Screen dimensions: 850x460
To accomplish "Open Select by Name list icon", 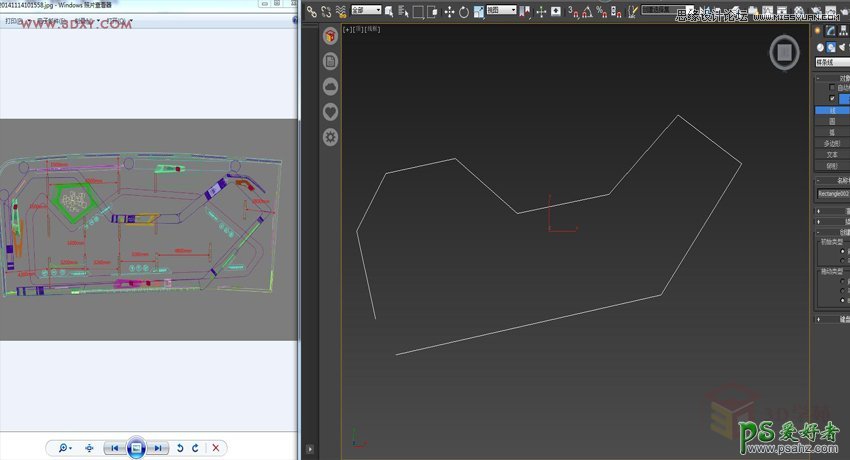I will (403, 11).
